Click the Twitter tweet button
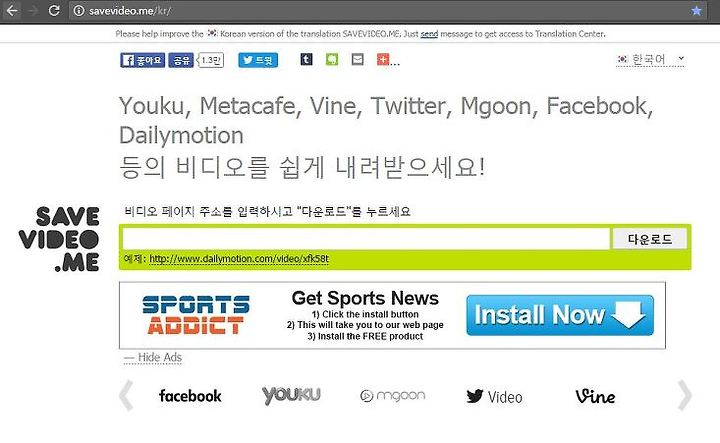The height and width of the screenshot is (443, 720). [258, 60]
